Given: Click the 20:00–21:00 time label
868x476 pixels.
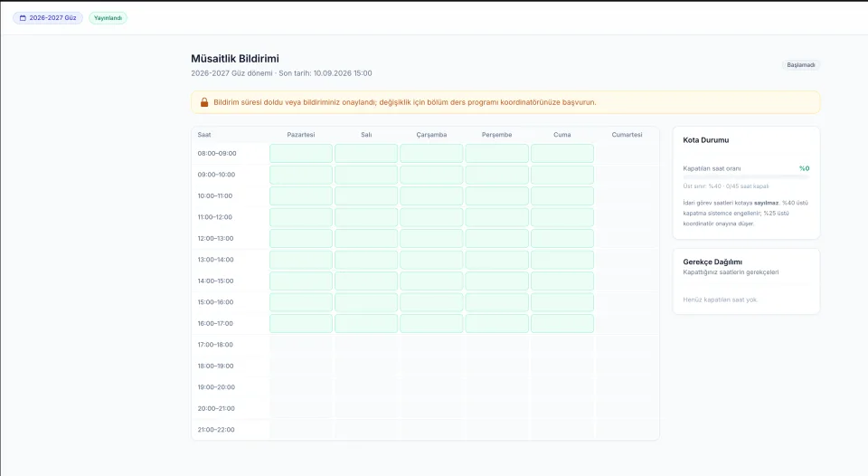Looking at the screenshot, I should click(216, 408).
